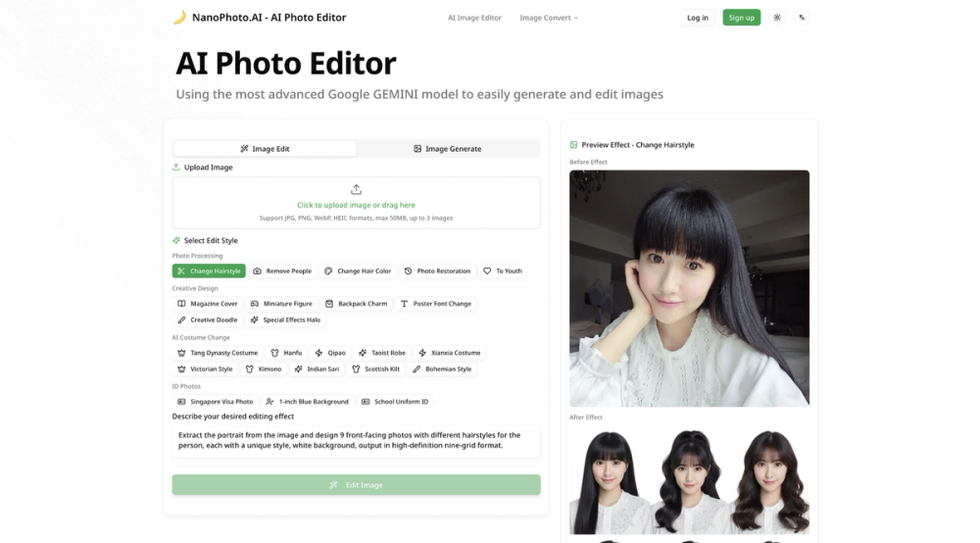Click the NanoPhoto.AI banana logo icon
980x543 pixels.
179,18
